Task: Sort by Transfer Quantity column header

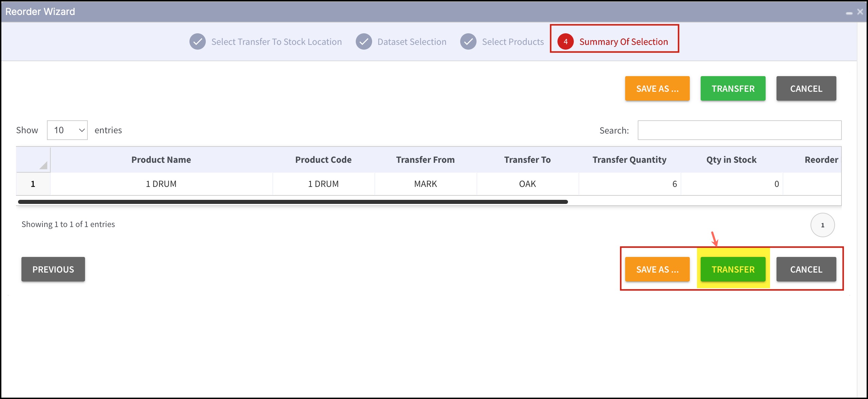Action: pyautogui.click(x=629, y=160)
